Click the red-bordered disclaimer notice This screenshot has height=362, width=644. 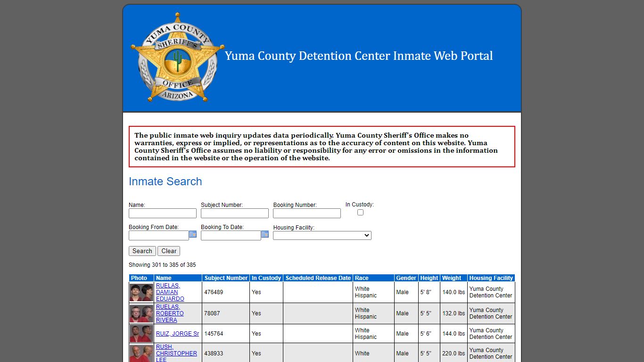tap(322, 147)
